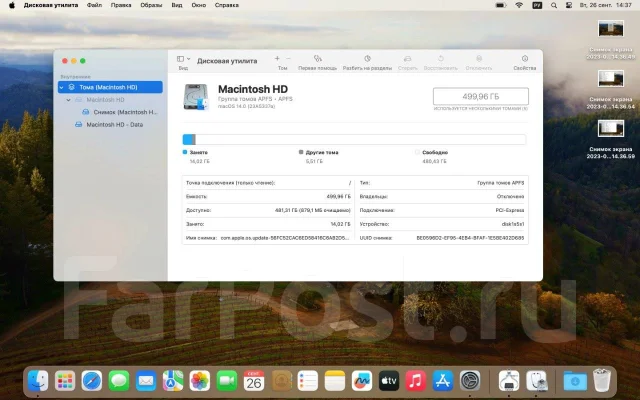Click Partition (Разбить на разделы) pie icon
Screen dimensions: 640x400
(367, 58)
